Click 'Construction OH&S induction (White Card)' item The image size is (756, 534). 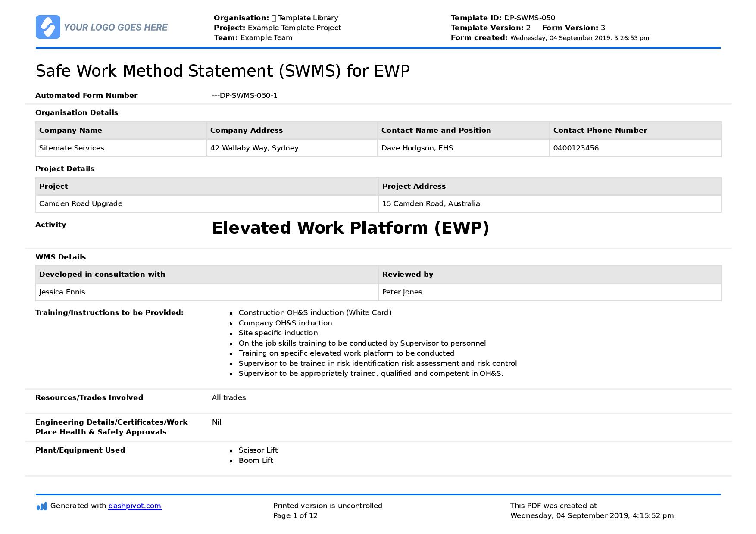coord(315,312)
